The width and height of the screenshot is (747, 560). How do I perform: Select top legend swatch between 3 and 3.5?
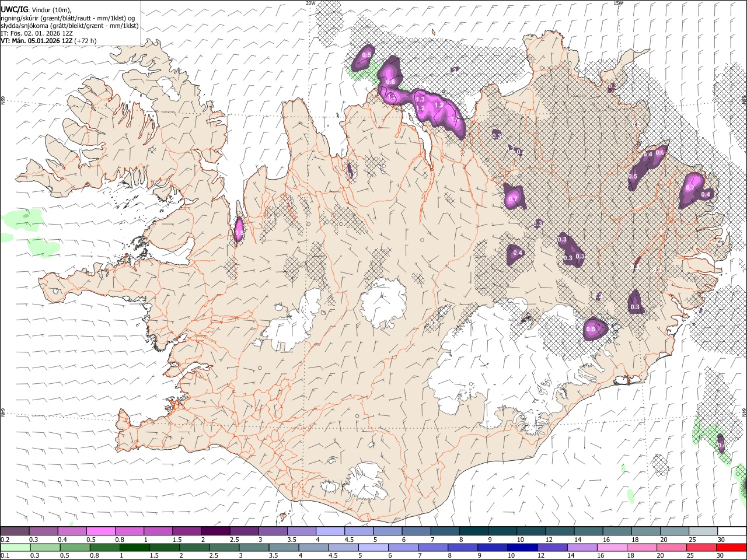coord(273,531)
